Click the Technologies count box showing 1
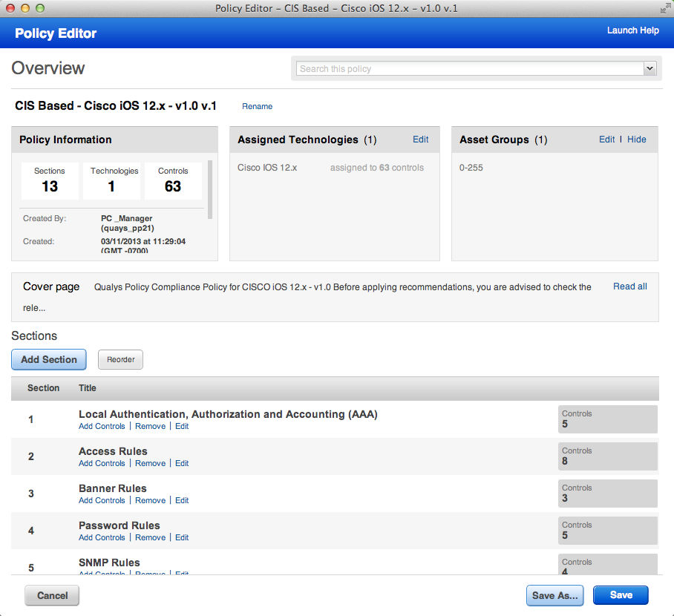Screen dimensions: 674x616 click(112, 180)
